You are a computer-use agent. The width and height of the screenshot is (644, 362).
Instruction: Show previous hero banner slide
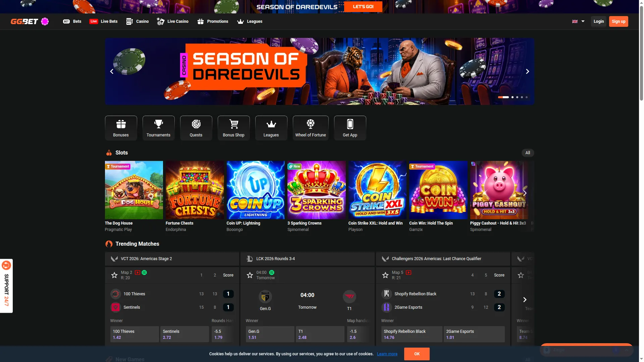pos(112,71)
